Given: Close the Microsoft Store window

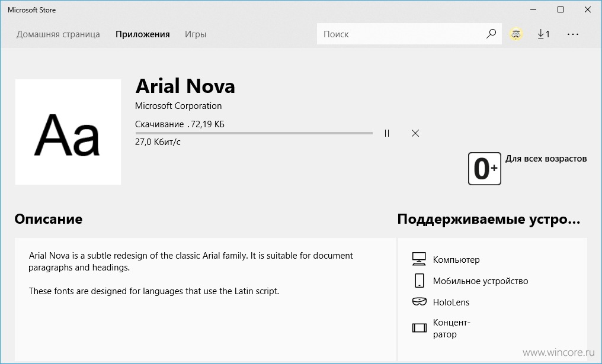Looking at the screenshot, I should [587, 9].
